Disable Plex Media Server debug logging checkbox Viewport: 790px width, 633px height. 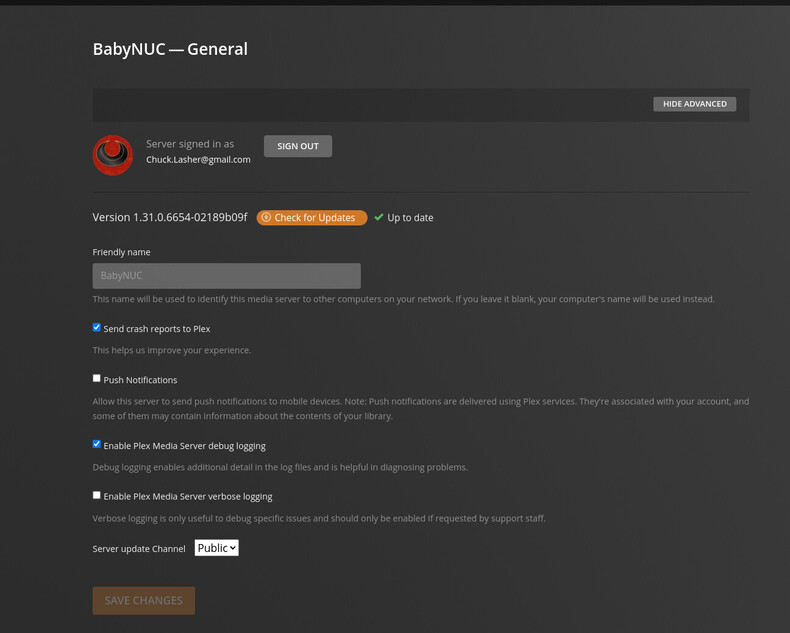point(97,444)
